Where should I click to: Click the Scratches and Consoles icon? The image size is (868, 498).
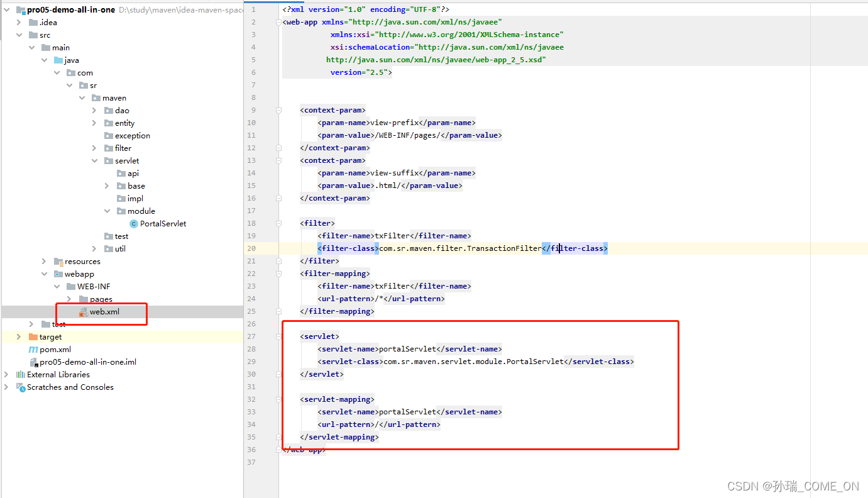[x=21, y=387]
